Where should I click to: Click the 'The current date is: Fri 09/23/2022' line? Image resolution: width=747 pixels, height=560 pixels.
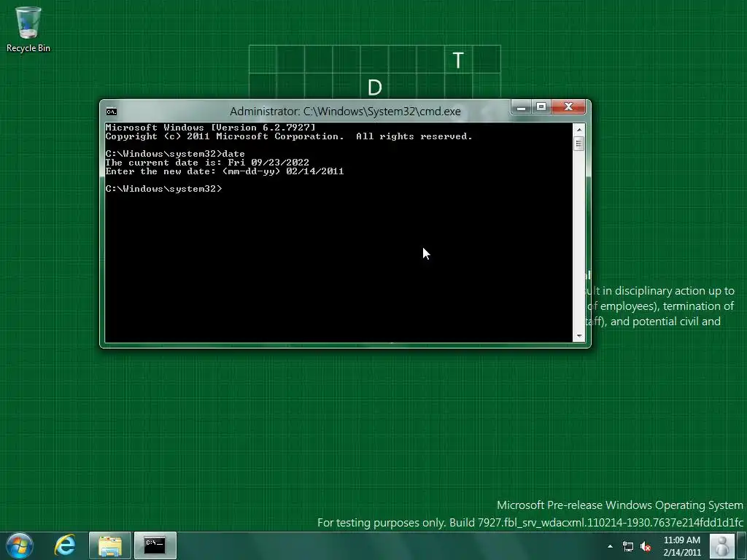pyautogui.click(x=207, y=163)
